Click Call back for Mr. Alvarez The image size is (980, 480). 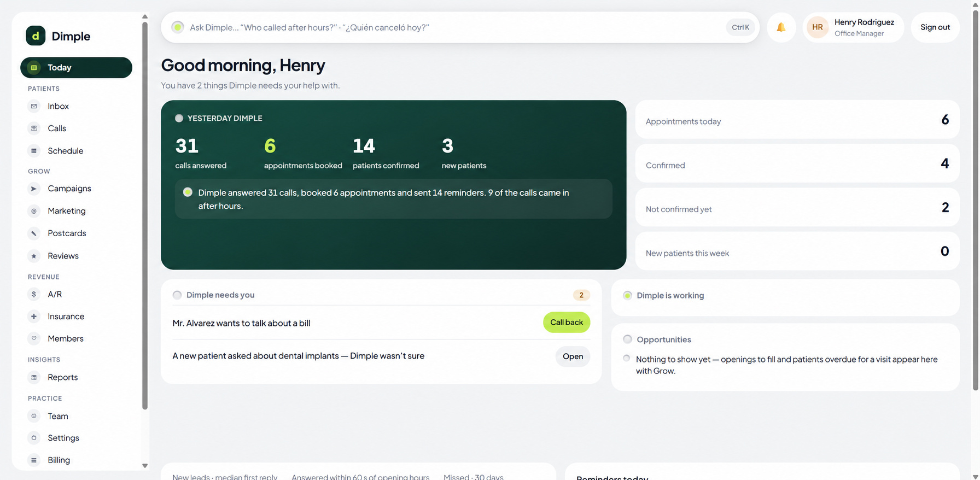pos(567,323)
